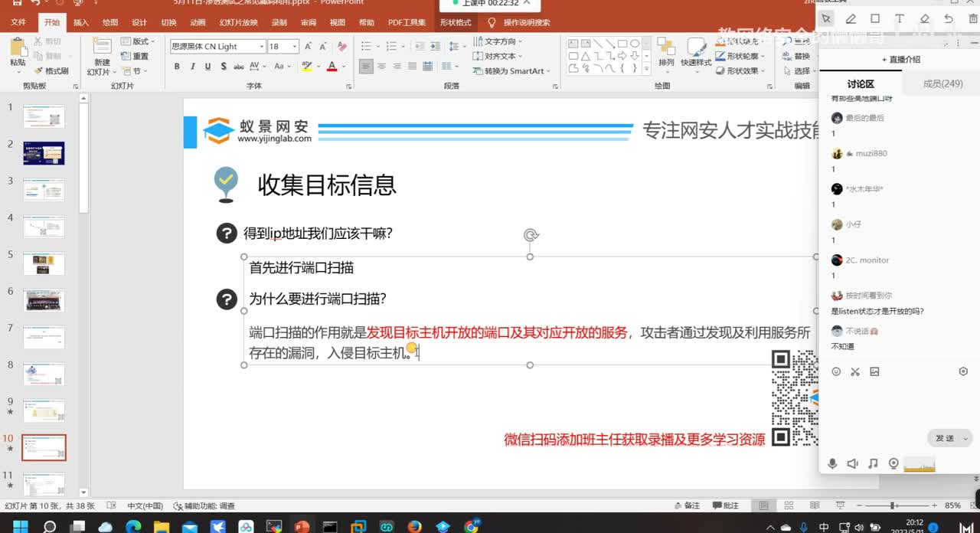The width and height of the screenshot is (980, 533).
Task: Toggle text shadow (S)
Action: click(x=223, y=67)
